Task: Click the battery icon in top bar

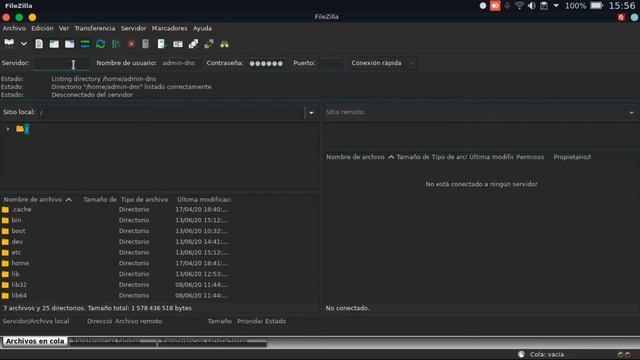Action: [596, 6]
